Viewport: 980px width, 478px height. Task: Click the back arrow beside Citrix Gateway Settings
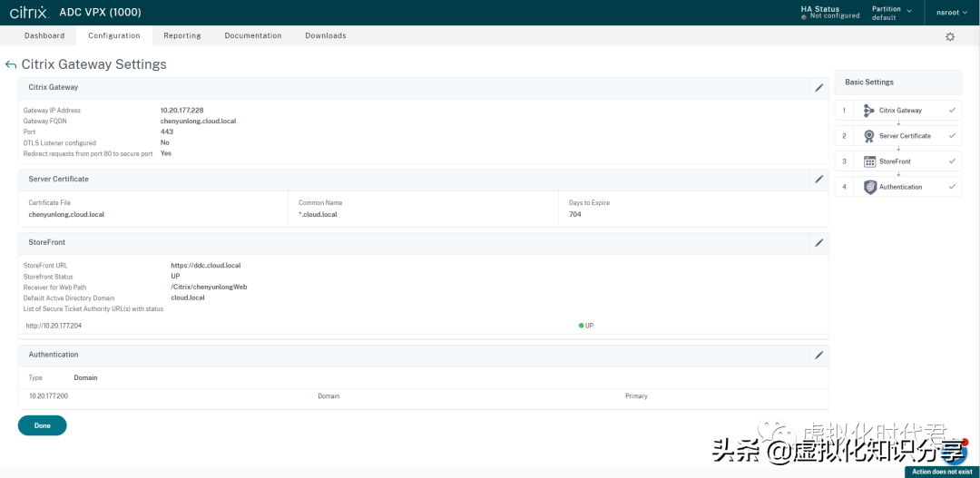(x=11, y=64)
